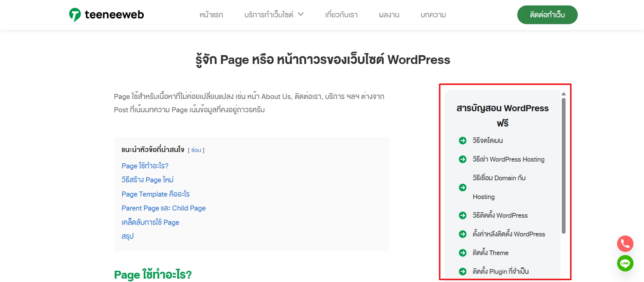Jump to เคล็ดลับการใช้ Page link
This screenshot has height=282, width=644.
[150, 222]
